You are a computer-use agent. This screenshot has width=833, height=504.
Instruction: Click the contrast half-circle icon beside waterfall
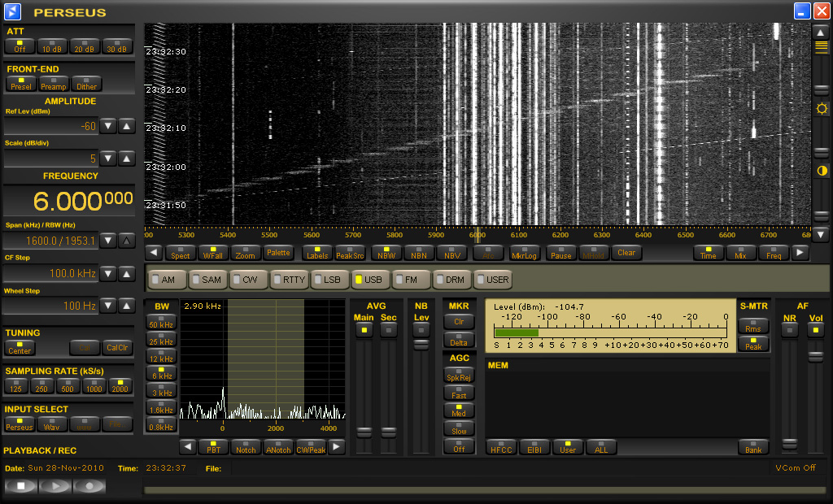[822, 171]
